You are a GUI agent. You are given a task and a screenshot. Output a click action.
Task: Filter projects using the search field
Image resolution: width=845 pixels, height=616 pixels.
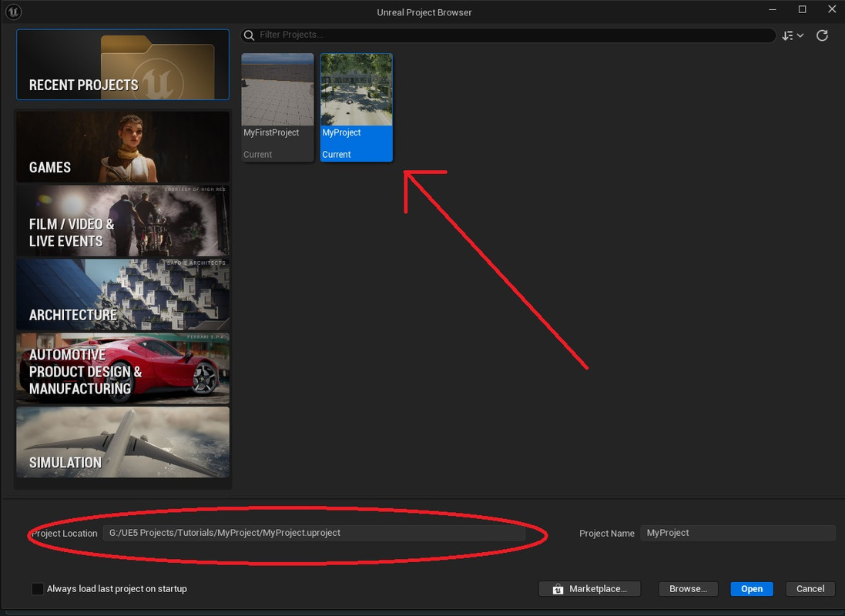(x=508, y=35)
